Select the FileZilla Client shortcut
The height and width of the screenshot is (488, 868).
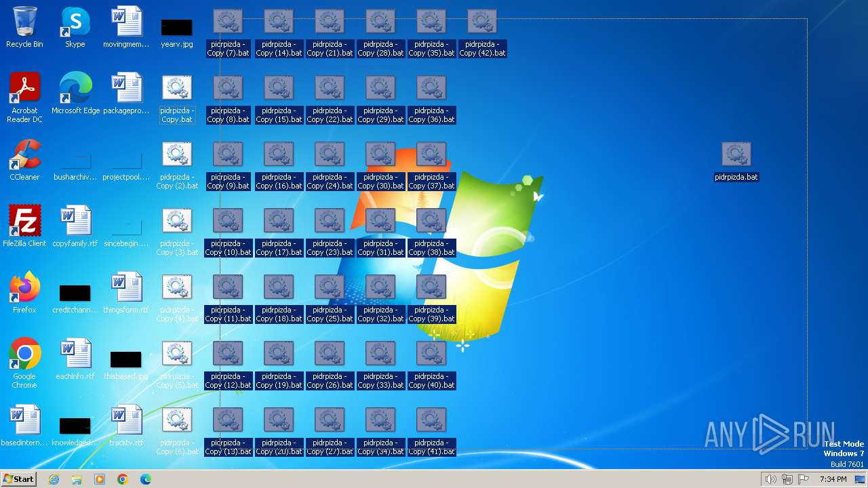(24, 227)
